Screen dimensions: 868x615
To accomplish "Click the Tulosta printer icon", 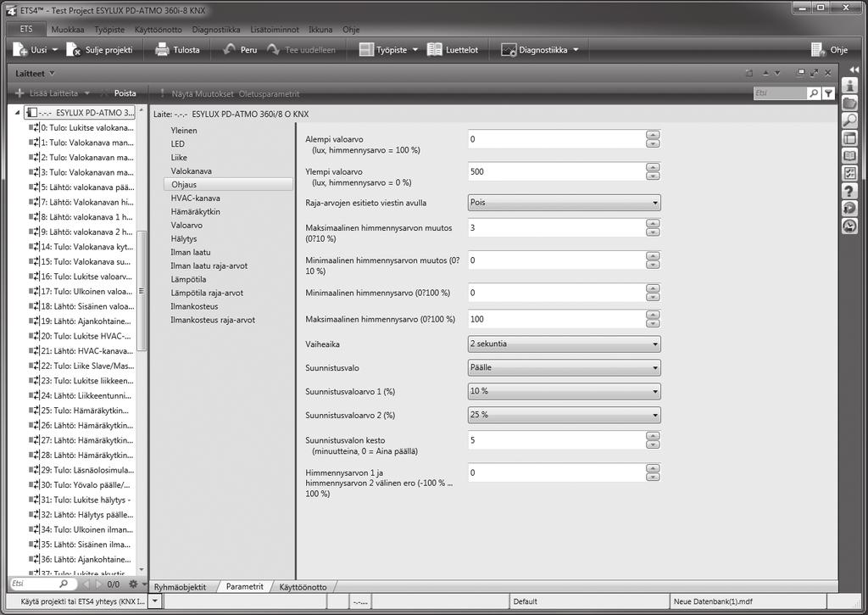I will tap(162, 50).
